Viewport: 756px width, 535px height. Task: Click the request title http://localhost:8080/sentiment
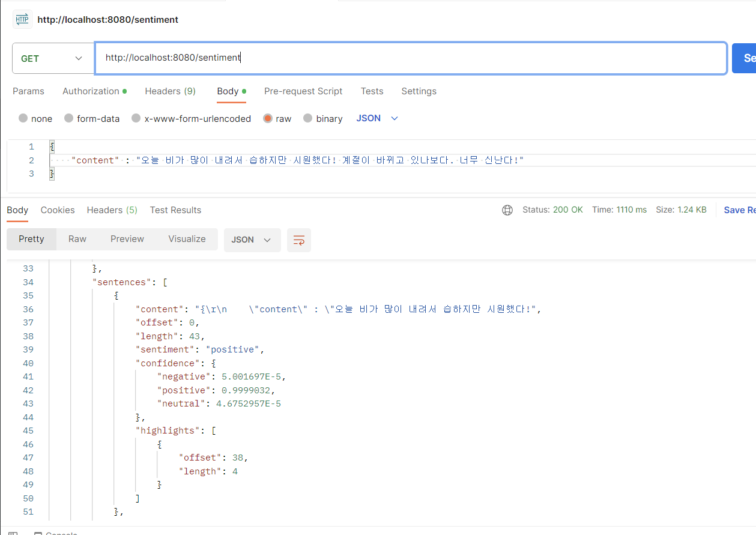pos(108,20)
